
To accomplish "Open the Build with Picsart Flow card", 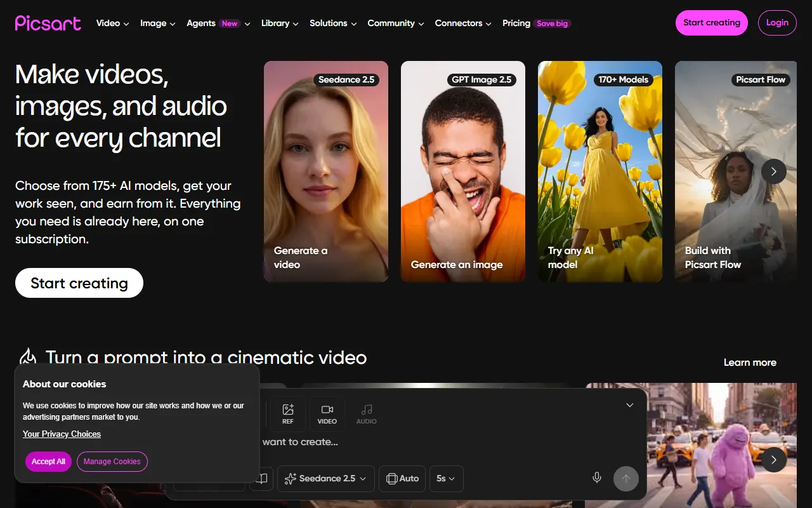I will click(736, 171).
